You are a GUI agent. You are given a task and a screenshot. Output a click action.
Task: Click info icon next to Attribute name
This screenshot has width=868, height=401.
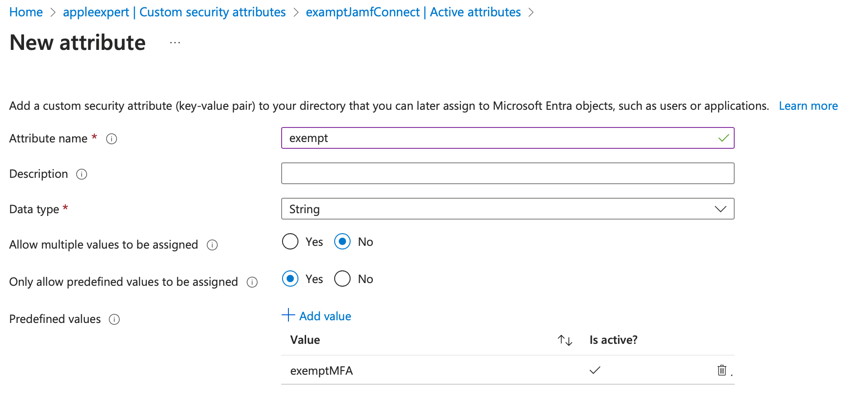click(x=112, y=139)
